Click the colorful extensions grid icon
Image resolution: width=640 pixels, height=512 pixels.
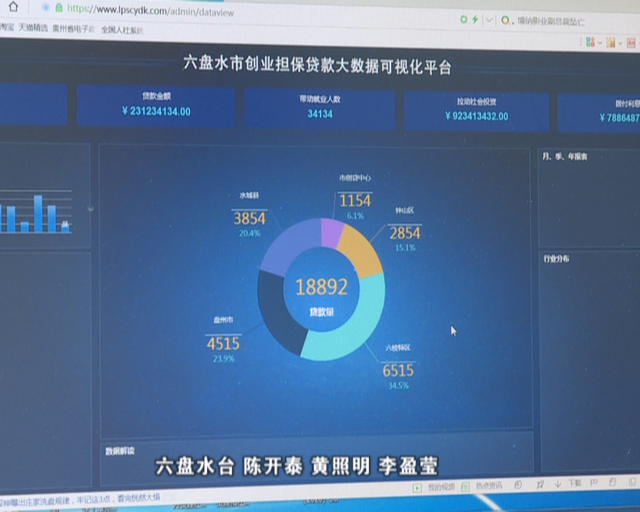(591, 42)
